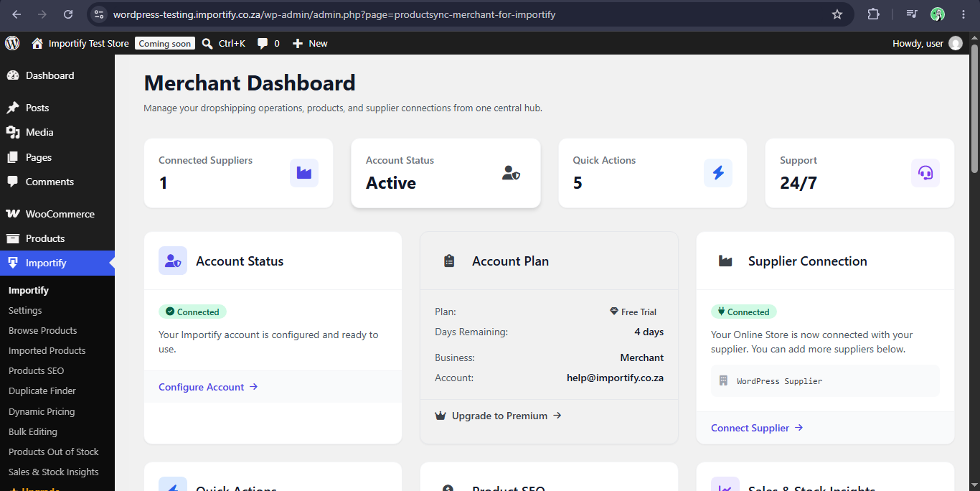
Task: Click the Free Trial plan value
Action: (633, 312)
